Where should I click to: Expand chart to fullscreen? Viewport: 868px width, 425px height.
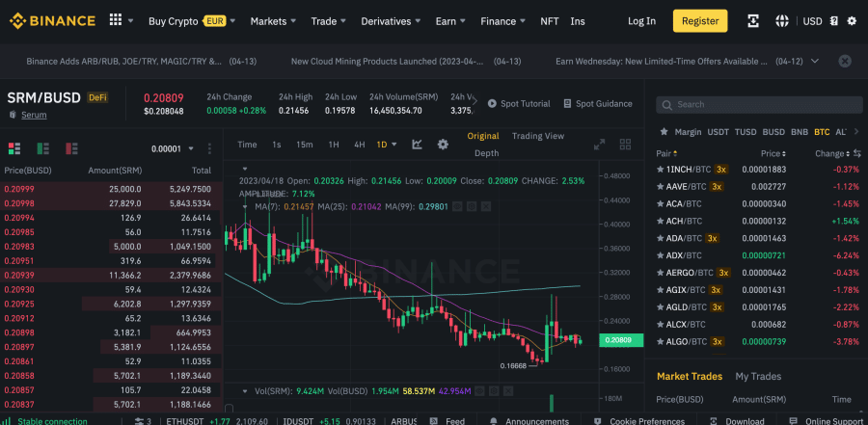[600, 145]
